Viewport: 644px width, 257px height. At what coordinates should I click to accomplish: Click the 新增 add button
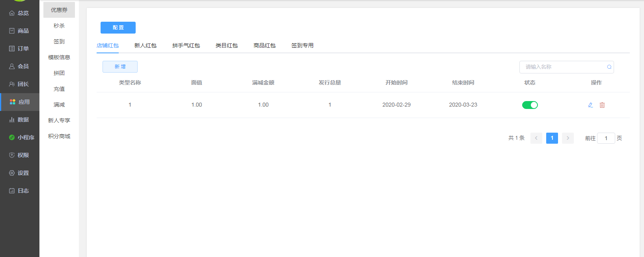click(120, 67)
